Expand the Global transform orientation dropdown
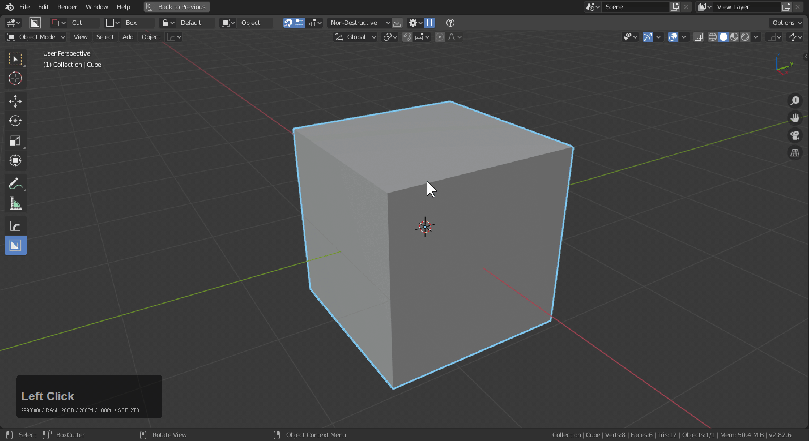This screenshot has height=441, width=809. tap(354, 37)
